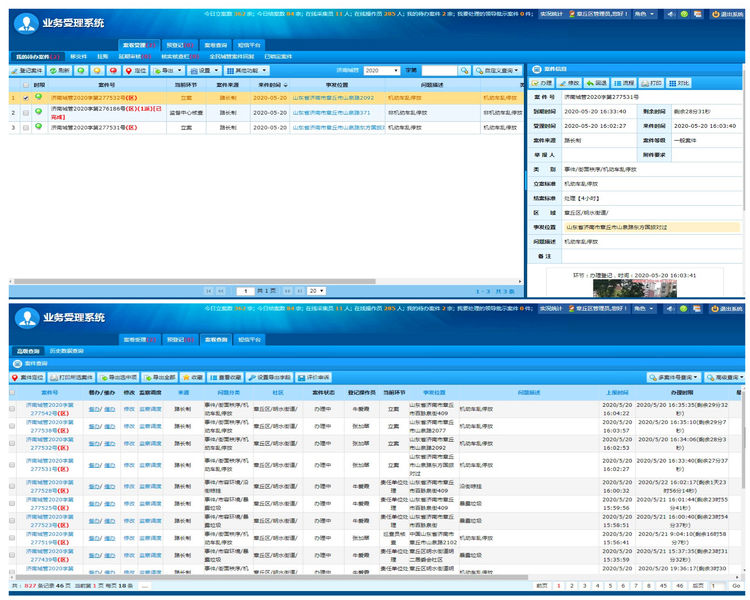The height and width of the screenshot is (600, 750).
Task: Click 流程 in the 案件信息 panel toolbar
Action: click(623, 83)
